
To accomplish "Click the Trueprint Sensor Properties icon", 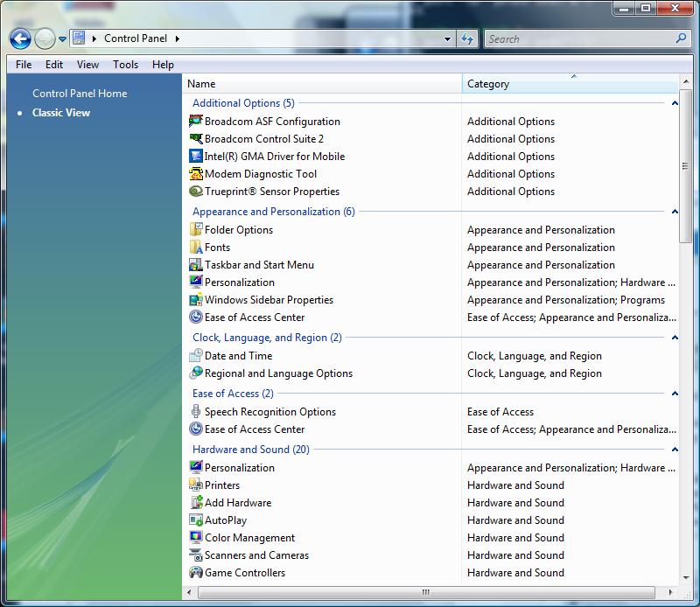I will pos(195,191).
